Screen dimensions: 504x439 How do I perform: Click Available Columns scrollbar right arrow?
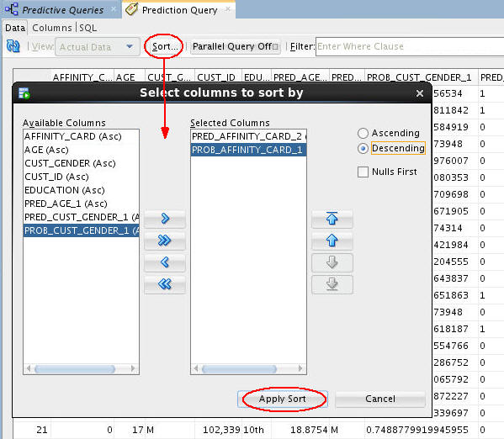coord(133,368)
